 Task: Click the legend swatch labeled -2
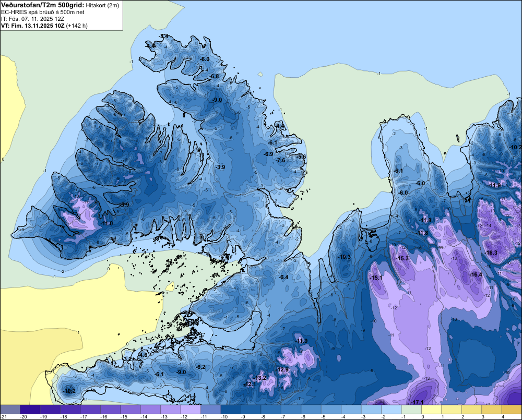pyautogui.click(x=391, y=409)
